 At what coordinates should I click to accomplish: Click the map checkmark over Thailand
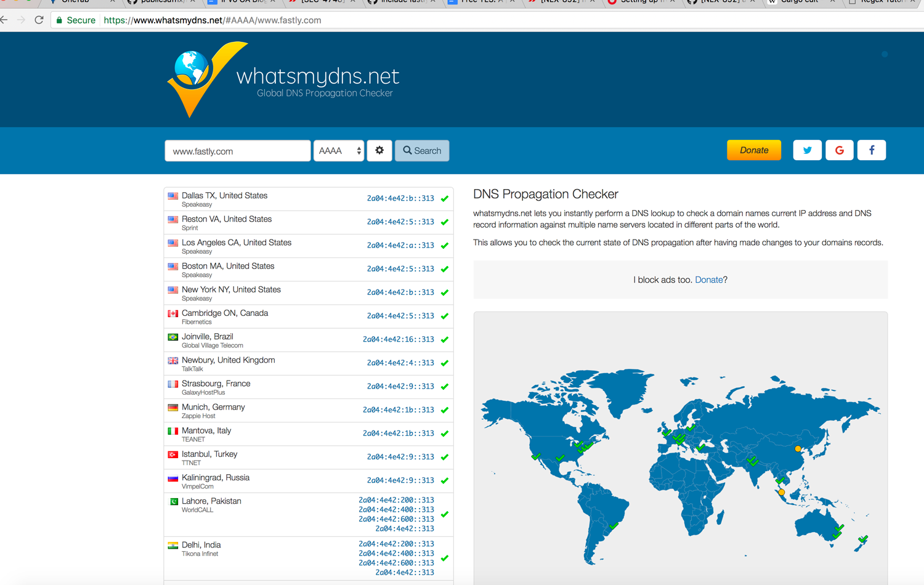click(780, 480)
